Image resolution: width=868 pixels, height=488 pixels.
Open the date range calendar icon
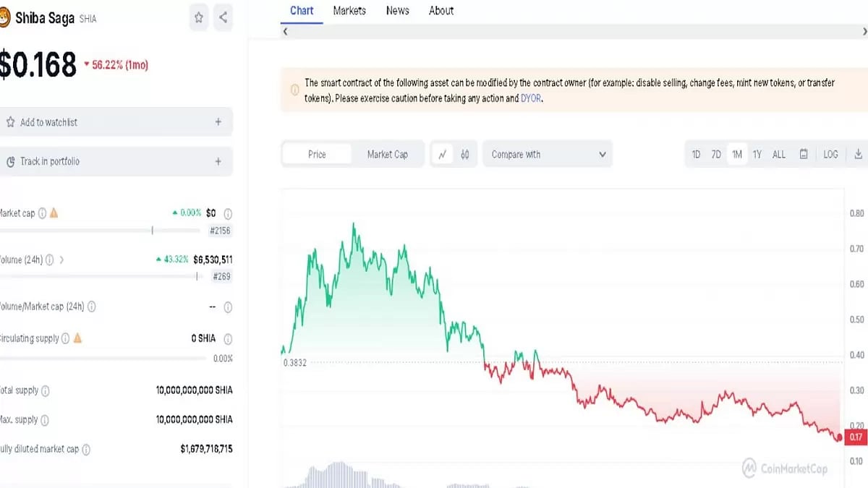804,154
